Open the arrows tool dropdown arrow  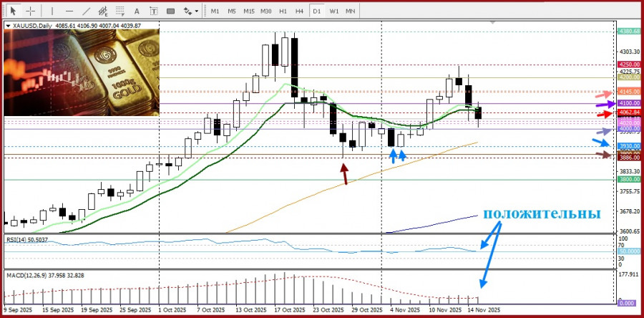[x=197, y=11]
